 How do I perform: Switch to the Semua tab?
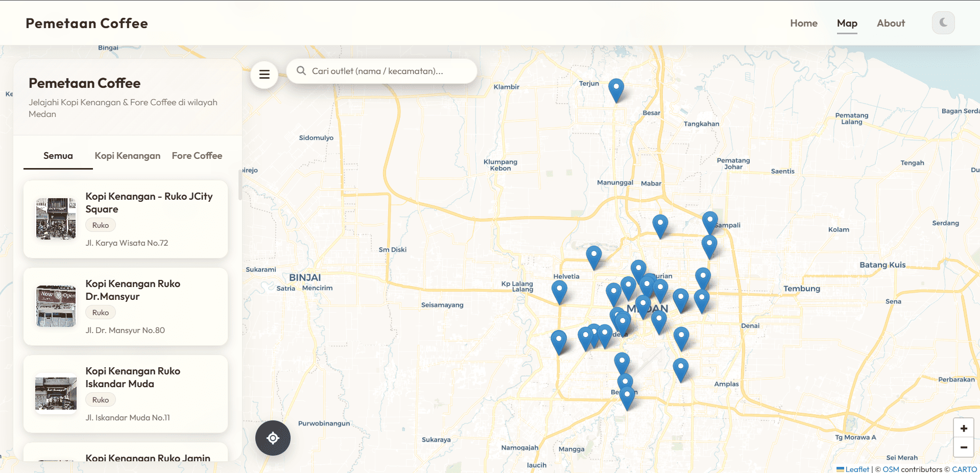(x=58, y=156)
